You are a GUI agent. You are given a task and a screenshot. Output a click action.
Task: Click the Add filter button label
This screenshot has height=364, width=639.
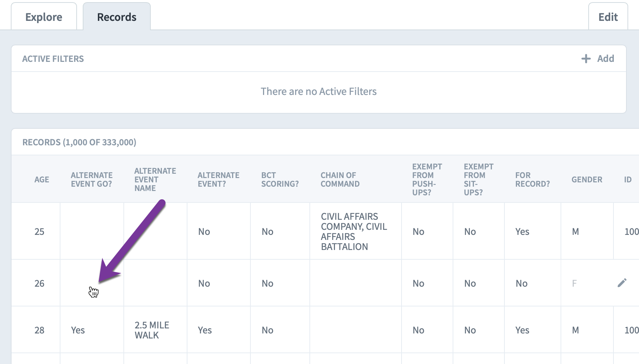click(x=606, y=59)
